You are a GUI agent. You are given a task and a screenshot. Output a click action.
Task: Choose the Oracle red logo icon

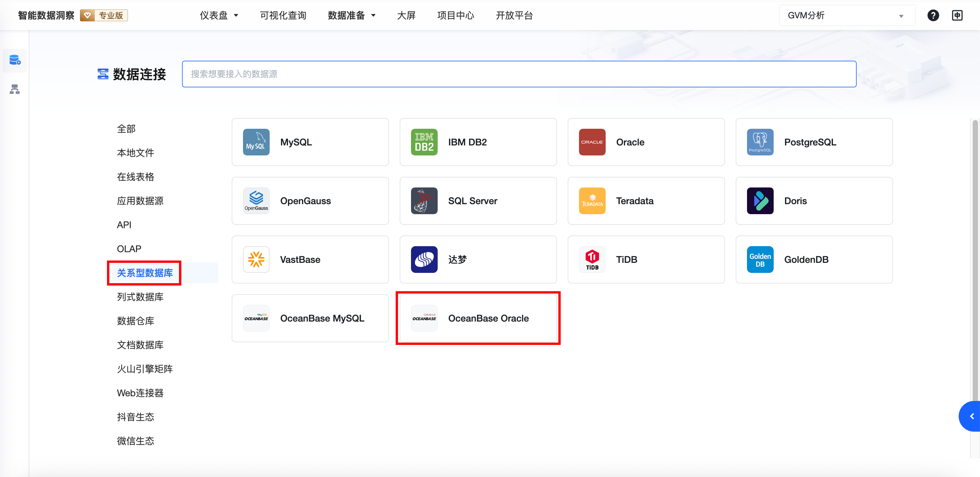(592, 142)
